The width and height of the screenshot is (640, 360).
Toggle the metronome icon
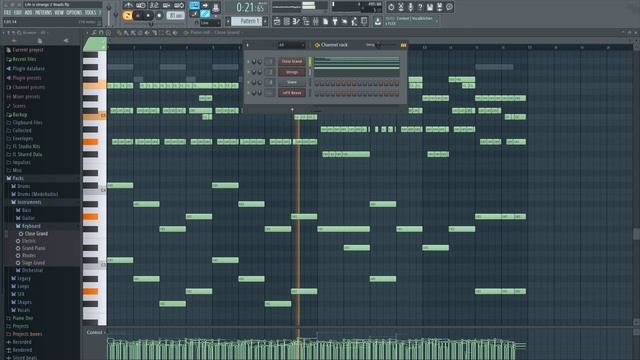(129, 5)
